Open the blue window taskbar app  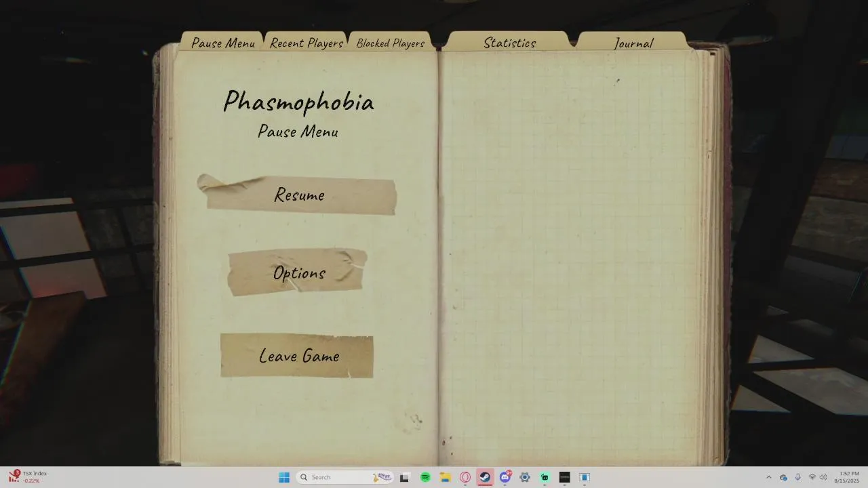(585, 477)
